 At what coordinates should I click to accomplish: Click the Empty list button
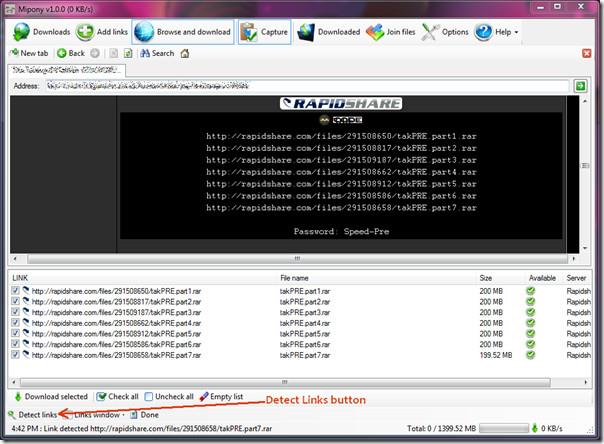[221, 396]
